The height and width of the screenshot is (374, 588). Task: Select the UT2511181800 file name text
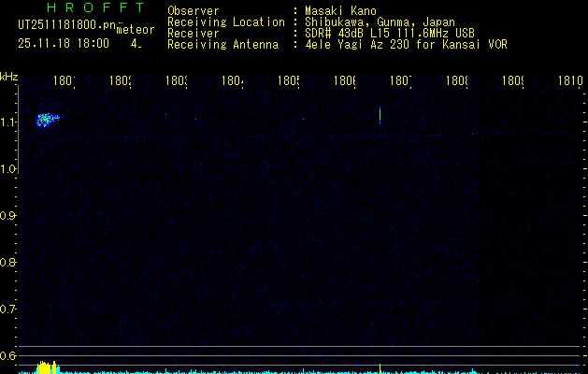pyautogui.click(x=66, y=25)
